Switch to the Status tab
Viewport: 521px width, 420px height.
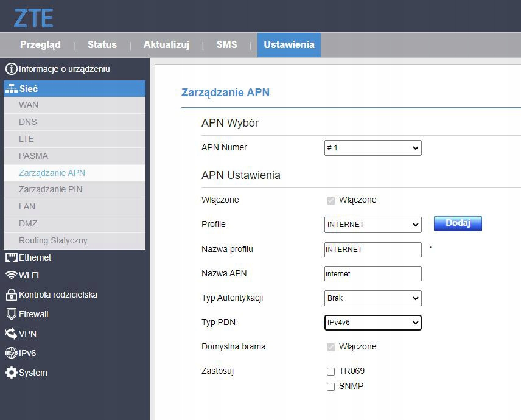(x=102, y=45)
